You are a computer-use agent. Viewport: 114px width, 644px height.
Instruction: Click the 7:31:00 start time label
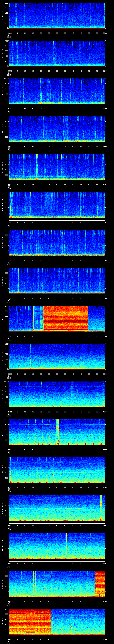(x=9, y=109)
